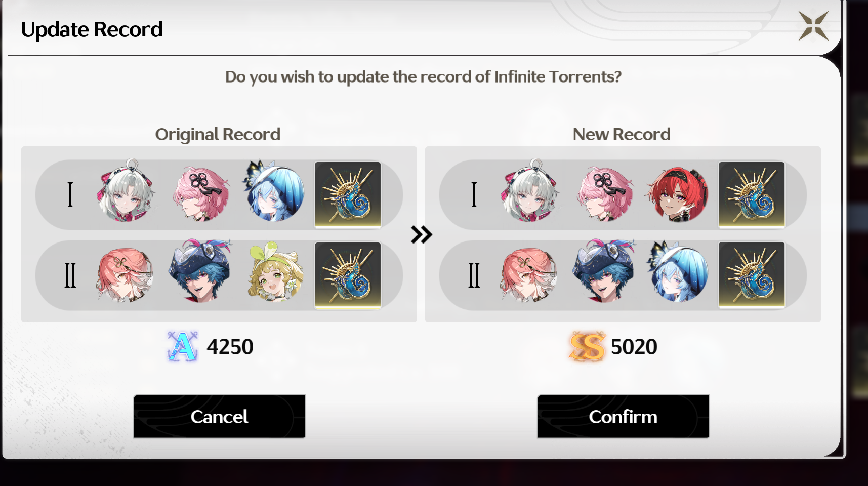Click the double arrow between records
Image resolution: width=868 pixels, height=486 pixels.
point(421,234)
